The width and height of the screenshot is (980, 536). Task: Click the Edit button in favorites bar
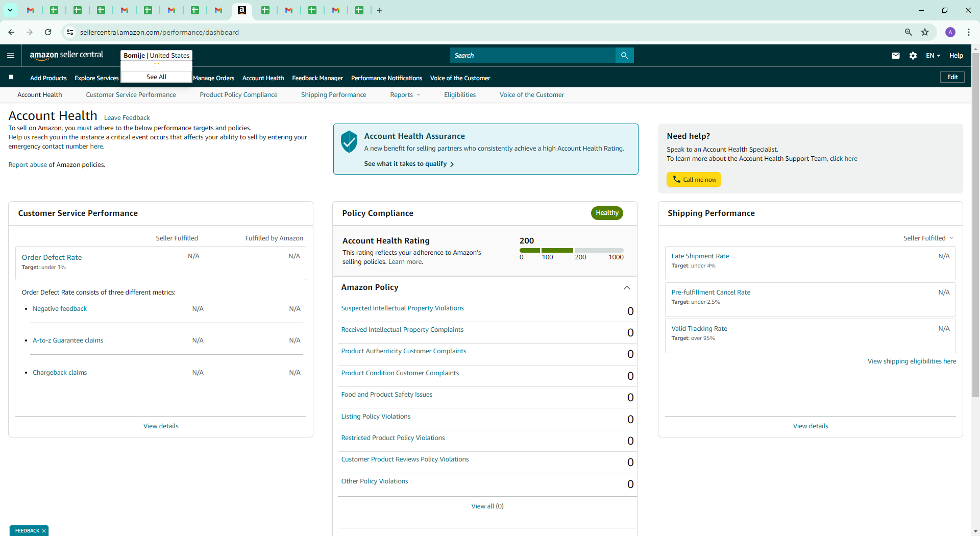[952, 77]
